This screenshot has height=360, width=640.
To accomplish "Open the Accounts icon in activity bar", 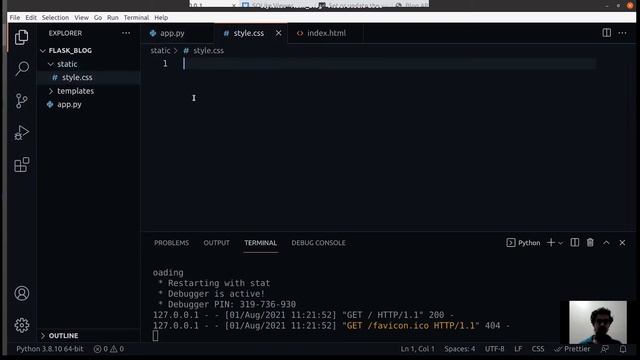I will click(22, 293).
